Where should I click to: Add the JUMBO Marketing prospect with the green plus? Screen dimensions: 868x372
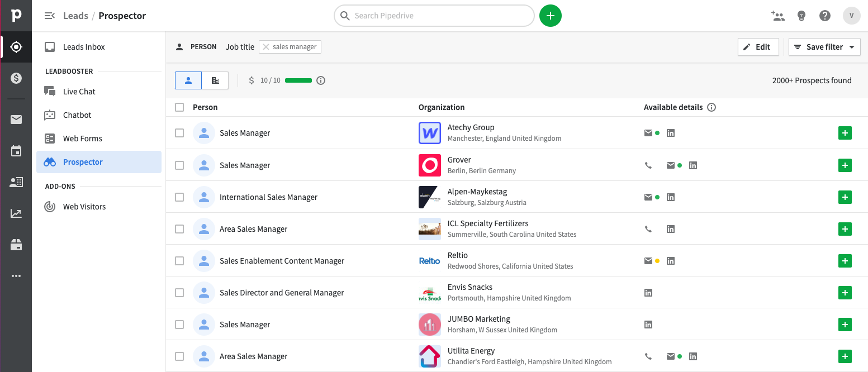tap(845, 324)
